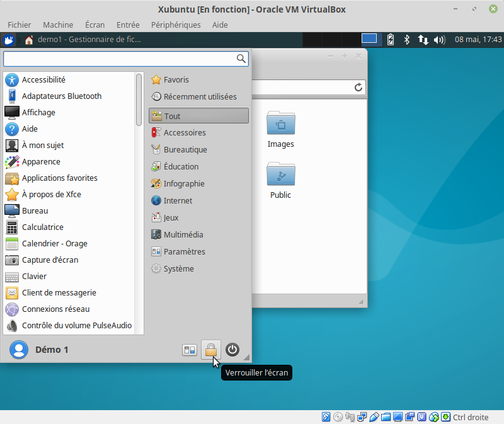Viewport: 504px width, 424px height.
Task: Switch to the Paramètres category
Action: click(184, 251)
